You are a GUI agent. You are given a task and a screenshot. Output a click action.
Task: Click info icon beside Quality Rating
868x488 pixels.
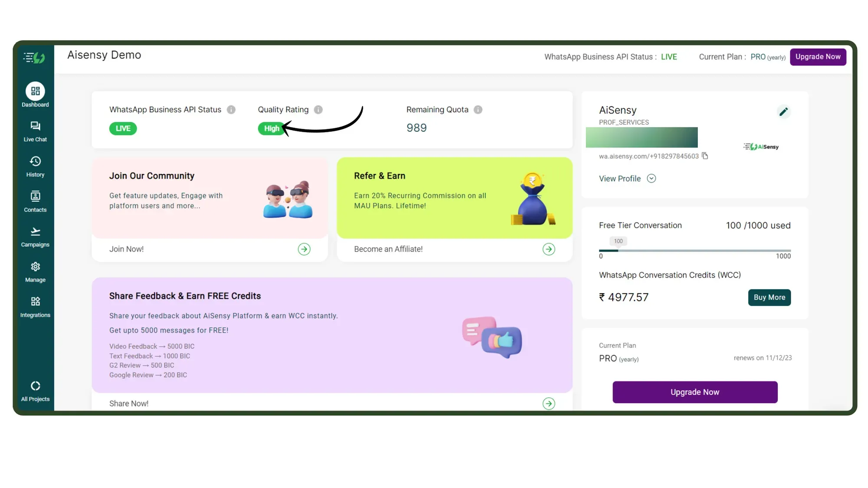(318, 110)
